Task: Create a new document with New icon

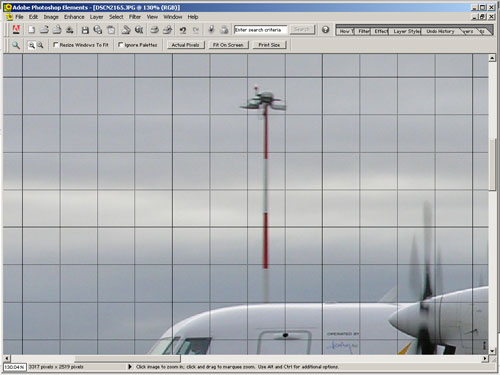Action: [31, 30]
